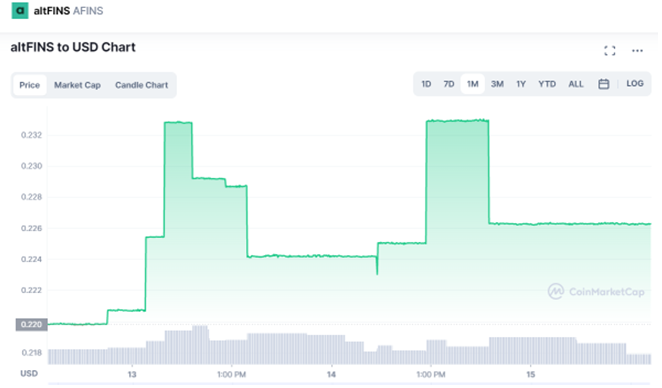This screenshot has width=662, height=388.
Task: Select the ALL time range
Action: click(575, 84)
